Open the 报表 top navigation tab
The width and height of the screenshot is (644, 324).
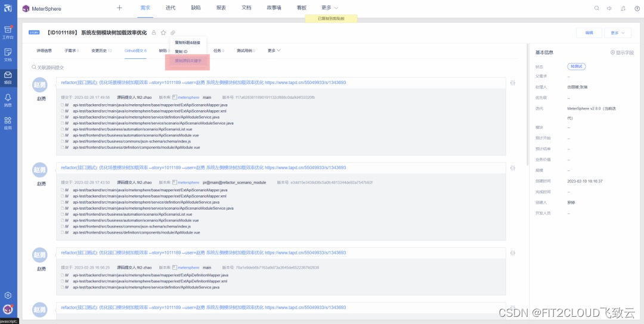[x=221, y=8]
